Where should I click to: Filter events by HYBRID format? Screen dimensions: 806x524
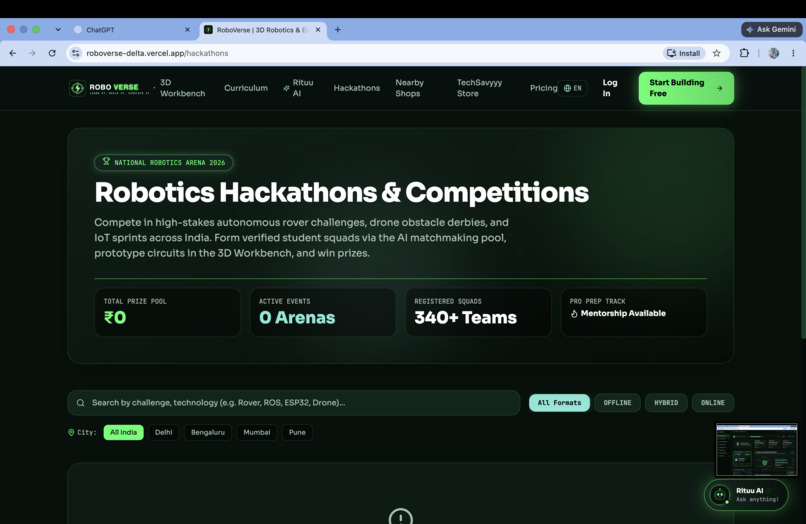666,403
